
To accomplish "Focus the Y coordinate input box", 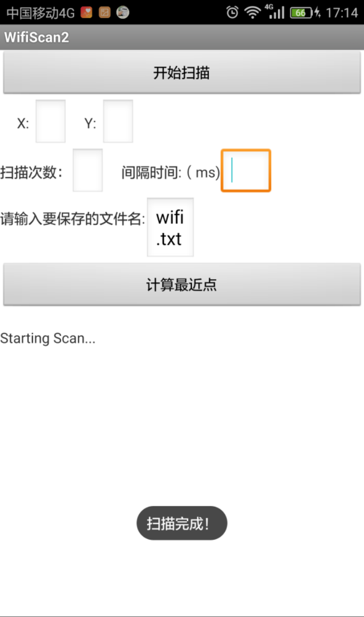I will (118, 121).
